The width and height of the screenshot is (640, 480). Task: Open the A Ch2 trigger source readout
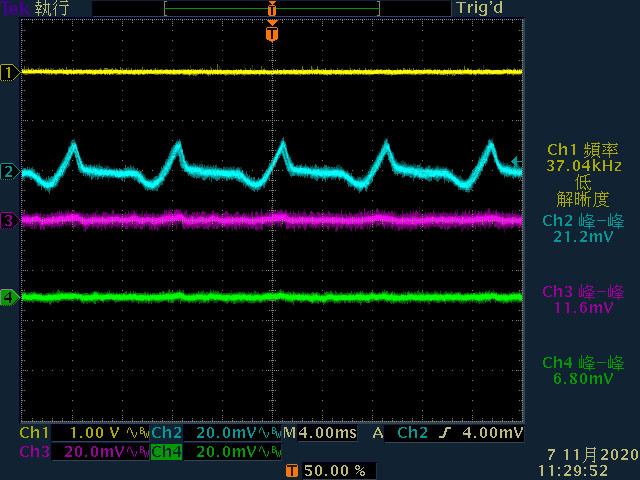[400, 434]
